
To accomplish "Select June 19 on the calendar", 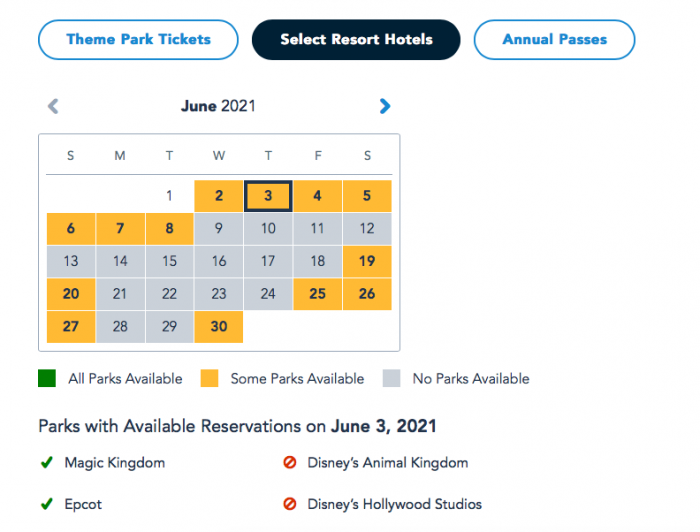I will click(367, 261).
